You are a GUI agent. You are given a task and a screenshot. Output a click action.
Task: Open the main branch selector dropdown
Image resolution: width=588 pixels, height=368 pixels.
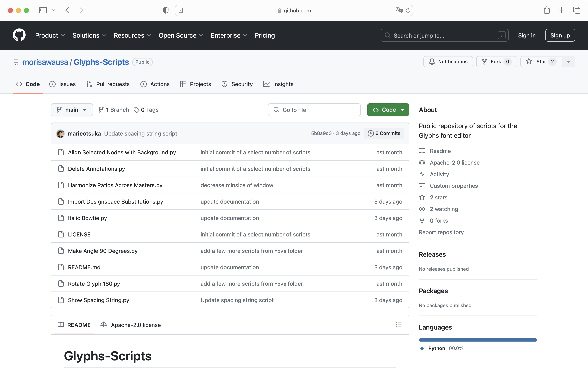click(72, 110)
